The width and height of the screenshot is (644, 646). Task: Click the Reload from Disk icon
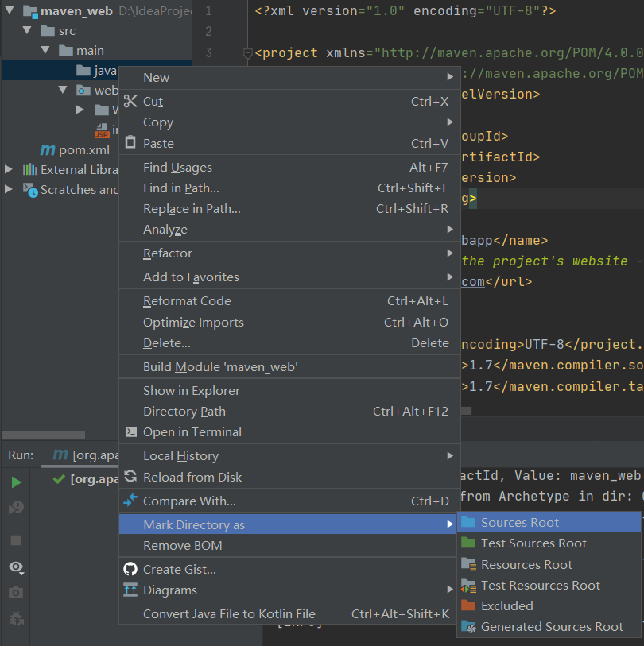click(x=130, y=476)
